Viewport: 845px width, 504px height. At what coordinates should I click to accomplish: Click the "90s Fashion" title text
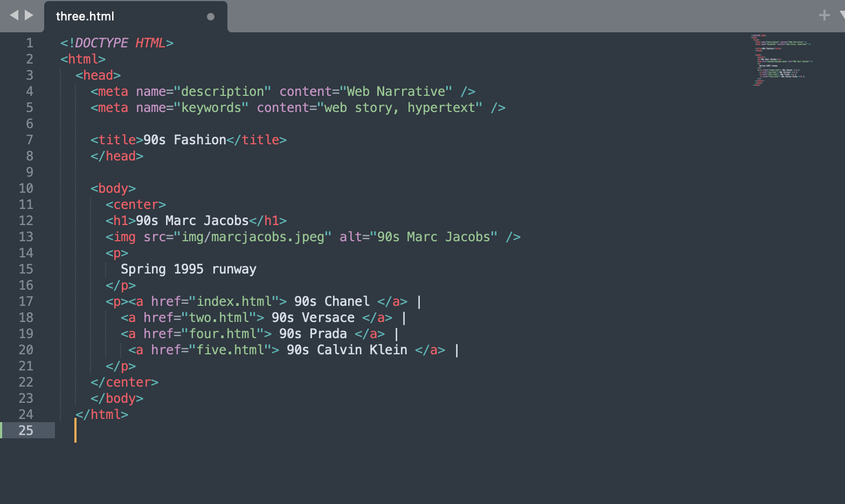click(185, 140)
